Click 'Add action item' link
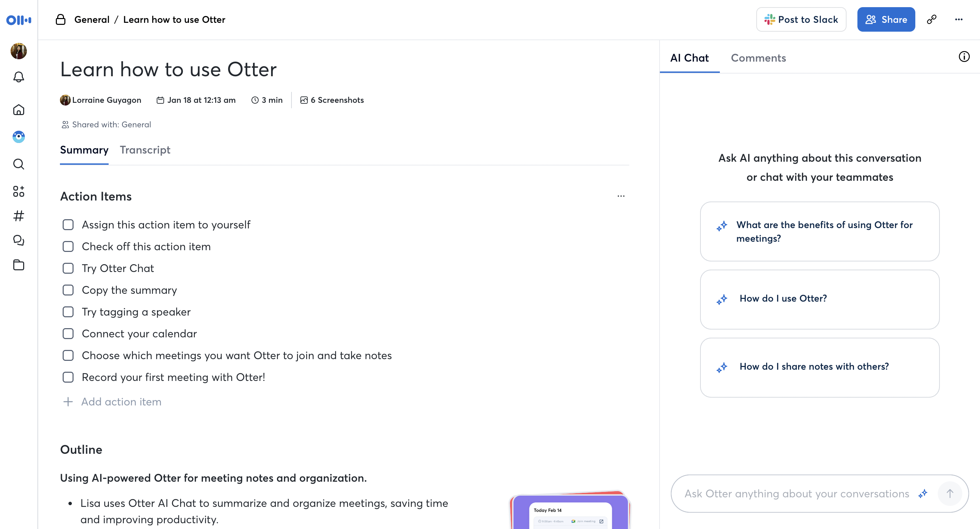Viewport: 980px width, 529px height. click(x=121, y=402)
